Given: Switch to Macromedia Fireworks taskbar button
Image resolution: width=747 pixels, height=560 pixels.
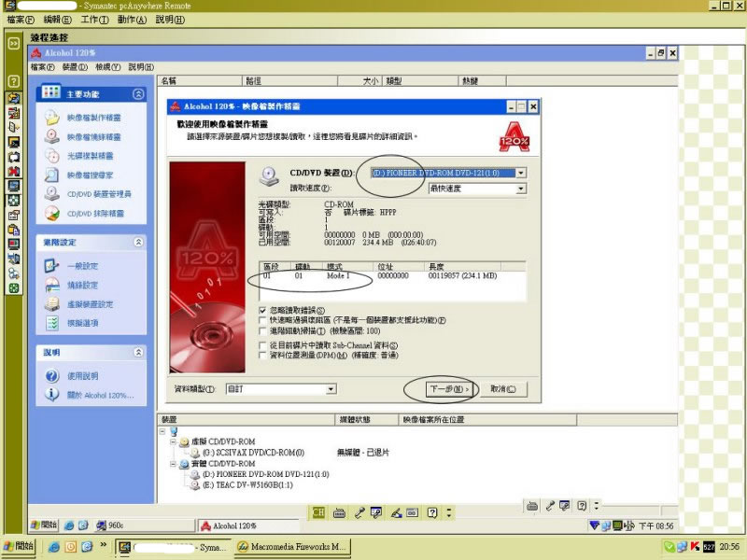Looking at the screenshot, I should coord(292,547).
